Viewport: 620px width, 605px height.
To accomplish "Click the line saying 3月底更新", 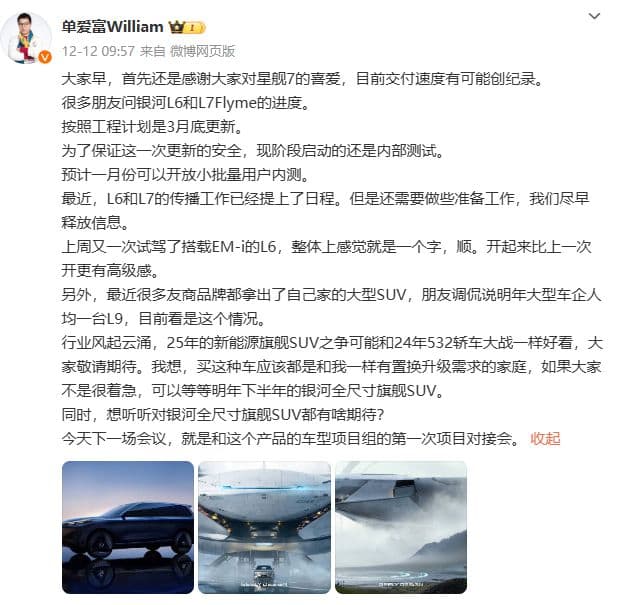I will pos(152,127).
